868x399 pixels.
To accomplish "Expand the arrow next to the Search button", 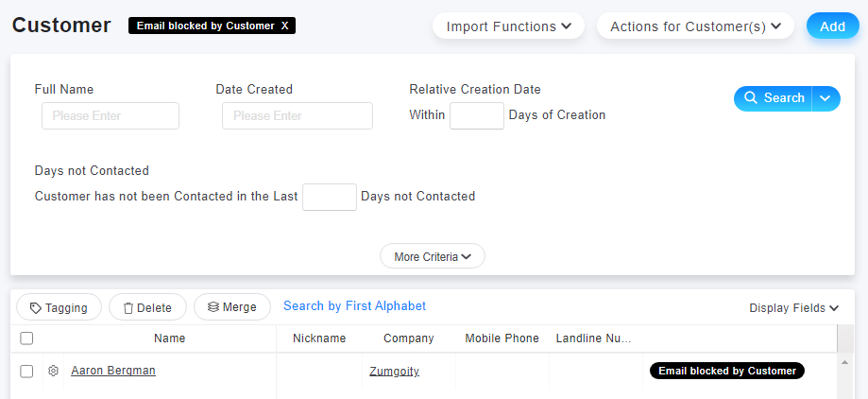I will 825,98.
